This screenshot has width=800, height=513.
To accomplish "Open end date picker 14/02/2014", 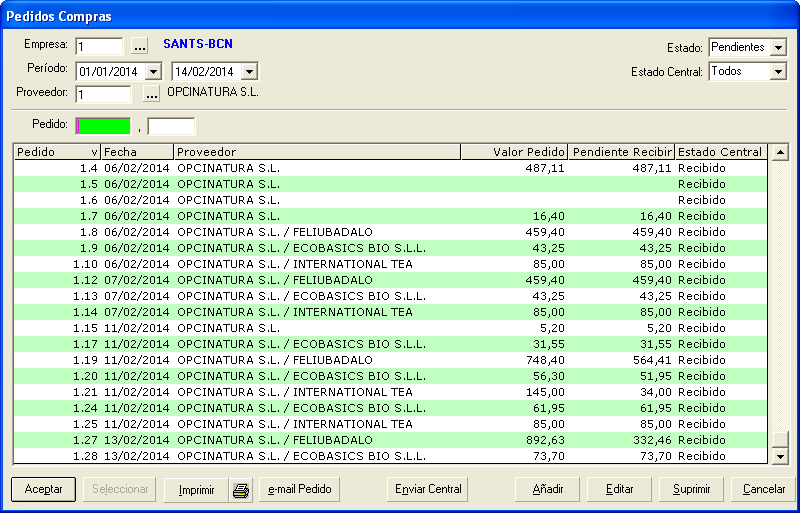I will [248, 71].
